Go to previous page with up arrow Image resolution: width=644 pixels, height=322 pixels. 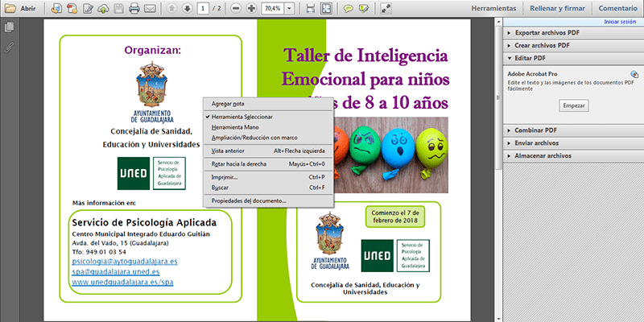171,8
